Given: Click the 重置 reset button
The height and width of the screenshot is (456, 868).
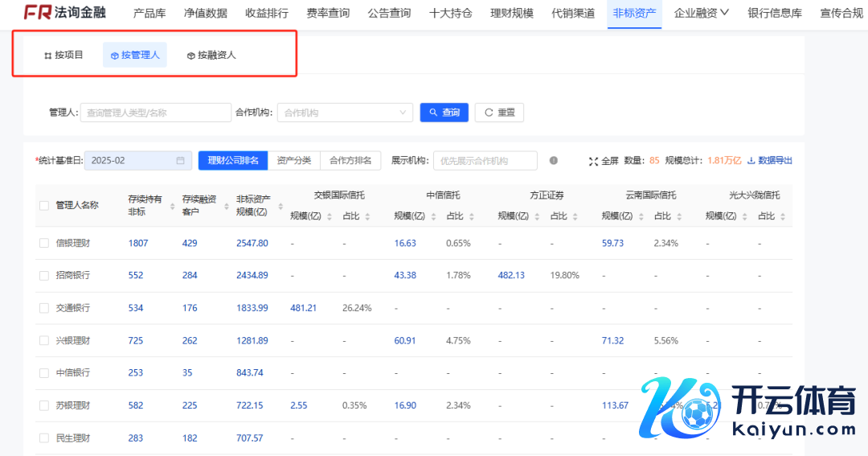Looking at the screenshot, I should 499,113.
